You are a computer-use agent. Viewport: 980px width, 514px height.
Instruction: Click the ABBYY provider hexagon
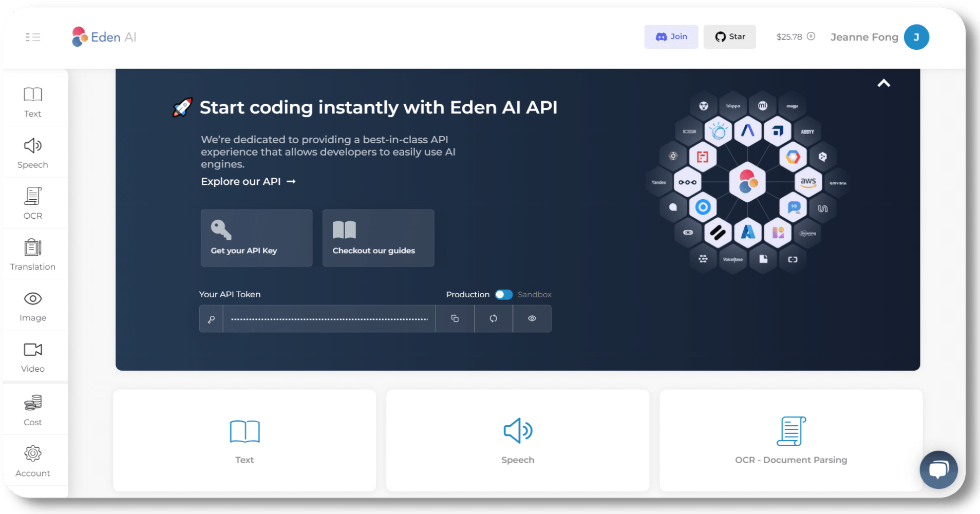click(807, 131)
